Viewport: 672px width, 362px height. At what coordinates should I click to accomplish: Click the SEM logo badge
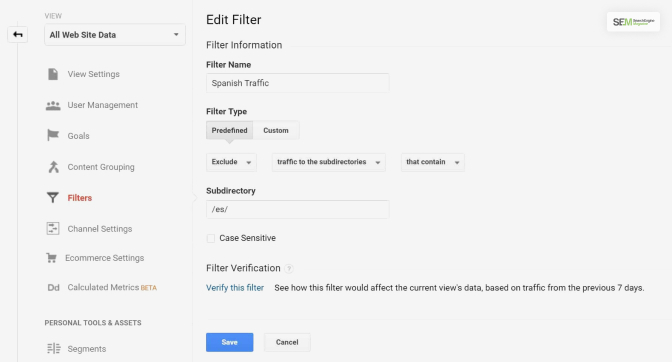coord(633,22)
